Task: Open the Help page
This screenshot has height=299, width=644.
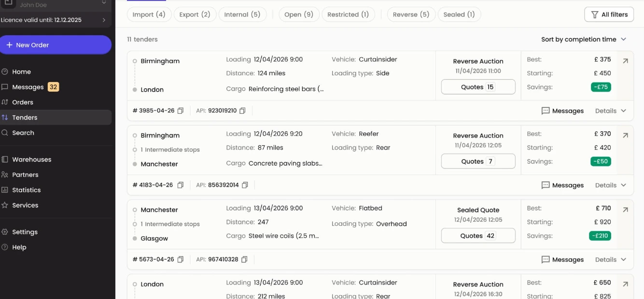Action: coord(56,247)
